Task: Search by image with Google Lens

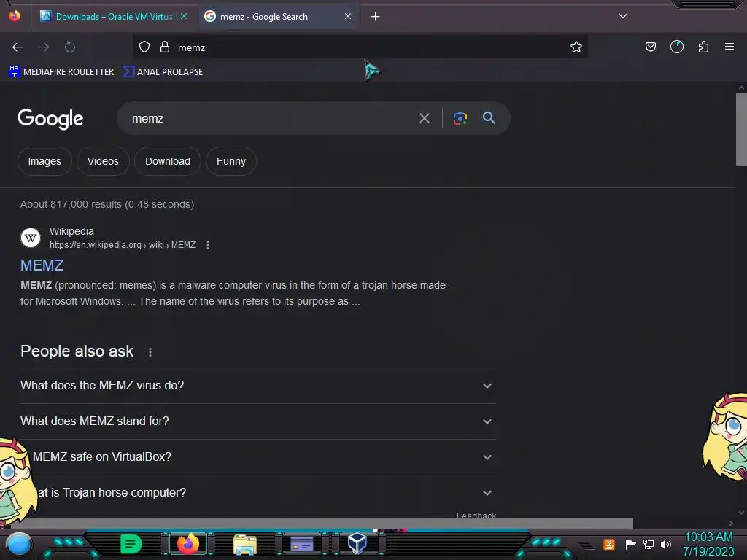Action: [x=460, y=118]
